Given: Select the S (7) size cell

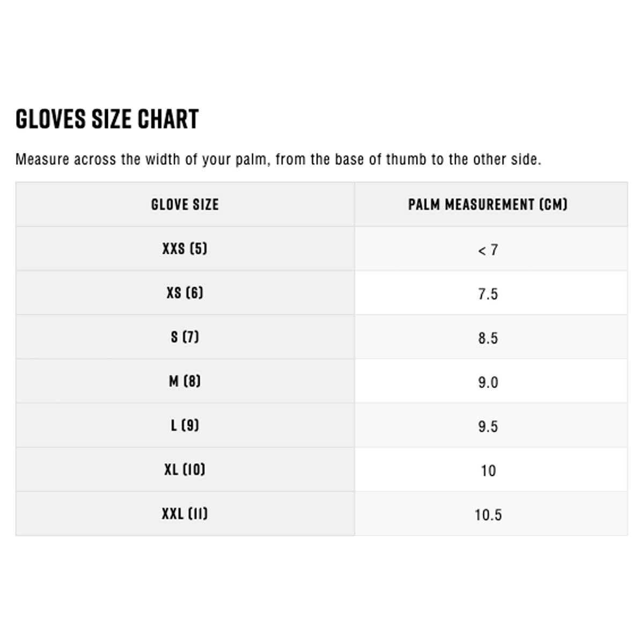Looking at the screenshot, I should coord(185,337).
